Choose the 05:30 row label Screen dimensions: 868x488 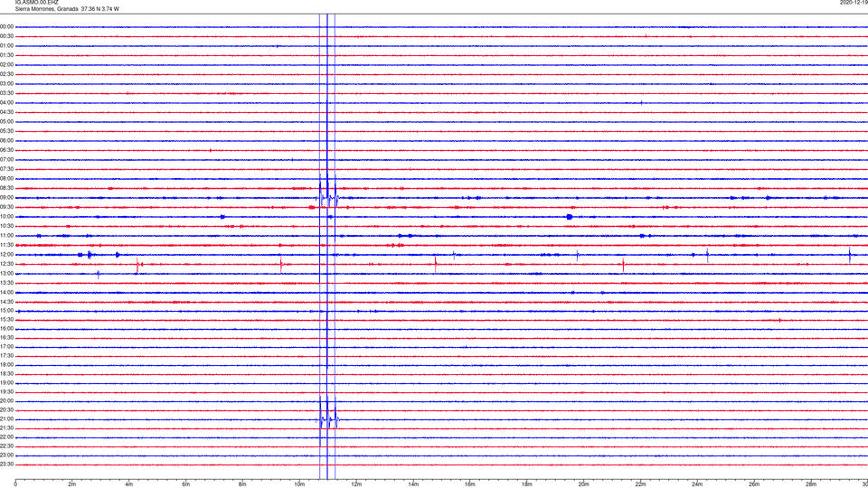click(x=6, y=131)
